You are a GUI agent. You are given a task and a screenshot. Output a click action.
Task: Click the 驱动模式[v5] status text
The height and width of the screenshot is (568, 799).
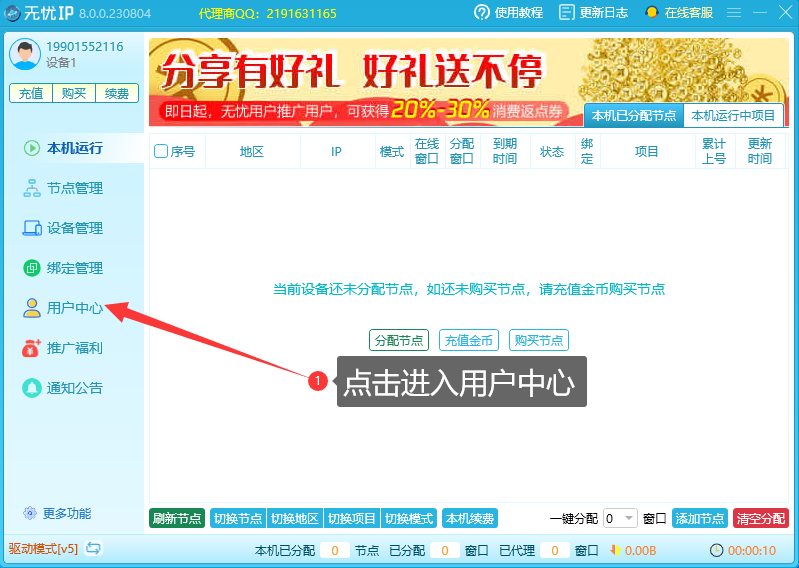tap(43, 549)
